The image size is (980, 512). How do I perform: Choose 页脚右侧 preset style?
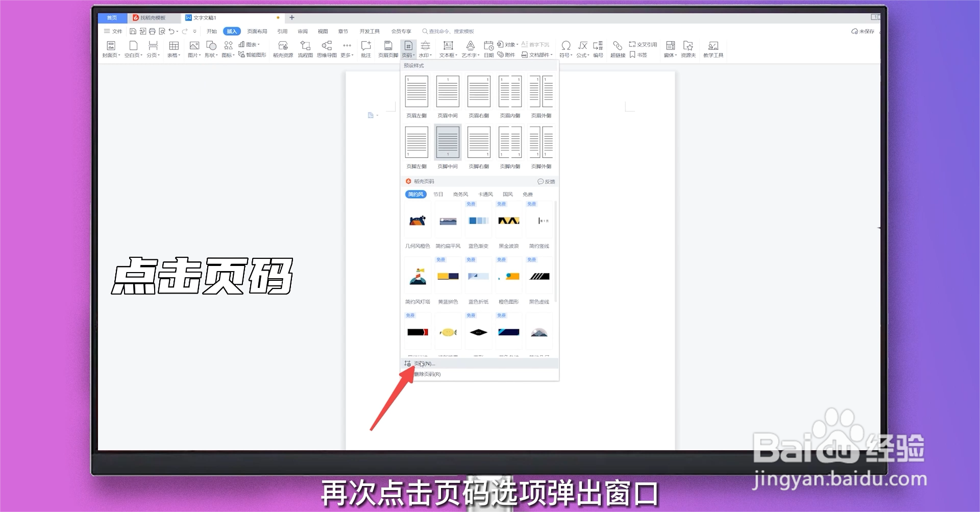tap(479, 147)
